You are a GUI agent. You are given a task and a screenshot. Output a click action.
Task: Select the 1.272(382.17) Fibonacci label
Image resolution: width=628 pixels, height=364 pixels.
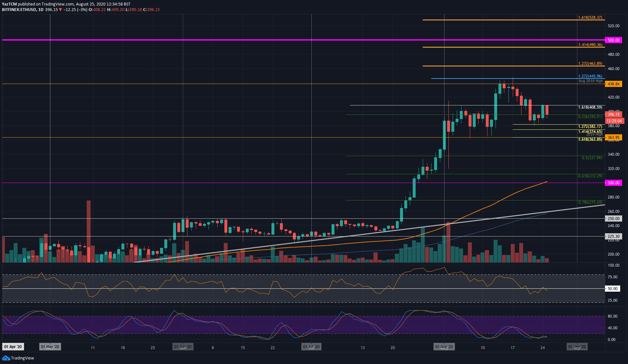click(590, 127)
